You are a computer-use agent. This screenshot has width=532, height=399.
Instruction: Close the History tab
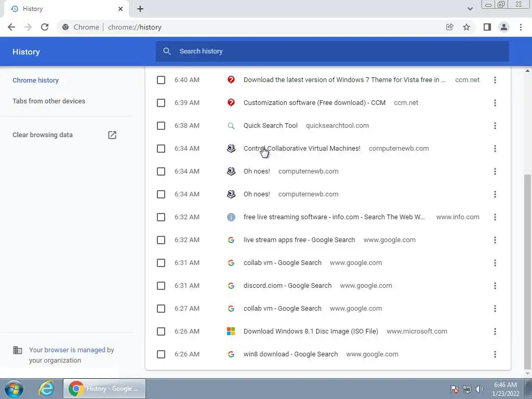(121, 9)
